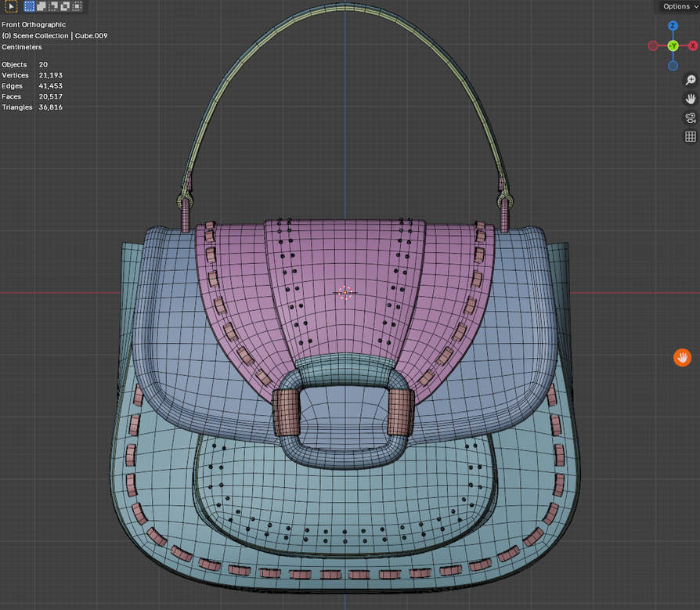This screenshot has height=610, width=700.
Task: Click the negative Z axis gizmo circle
Action: pos(673,66)
